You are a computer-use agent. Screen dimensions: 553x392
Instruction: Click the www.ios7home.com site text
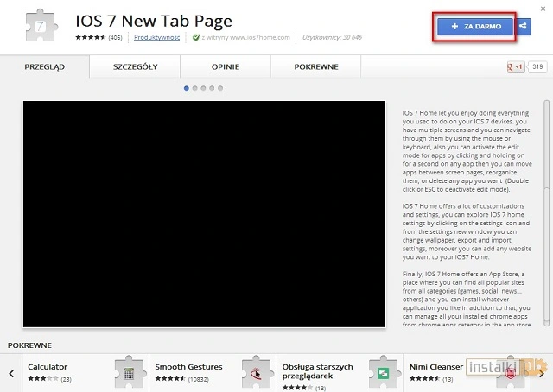[x=260, y=37]
